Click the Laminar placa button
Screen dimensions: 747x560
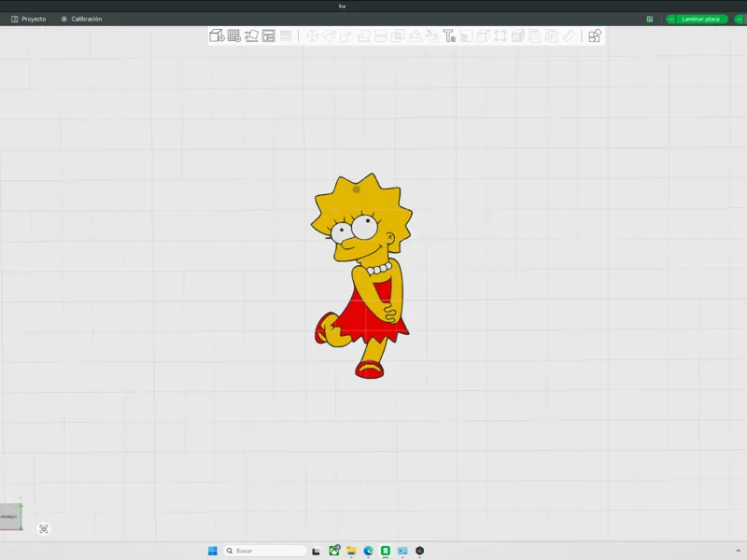(700, 19)
